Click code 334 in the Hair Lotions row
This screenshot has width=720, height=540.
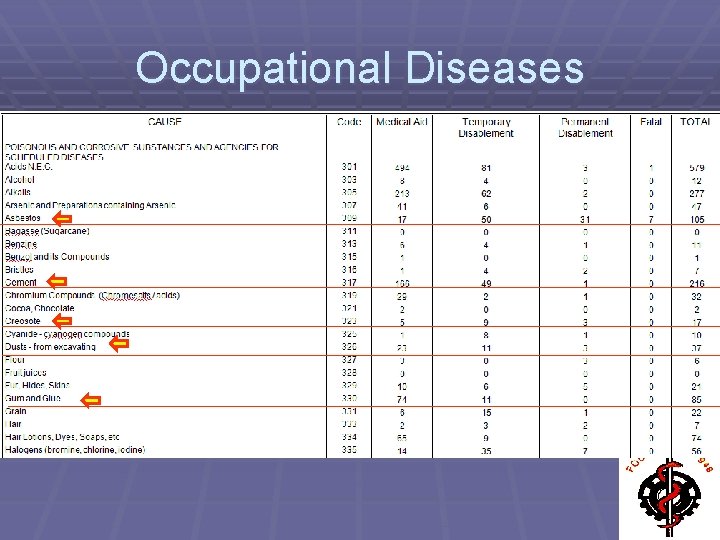point(349,437)
